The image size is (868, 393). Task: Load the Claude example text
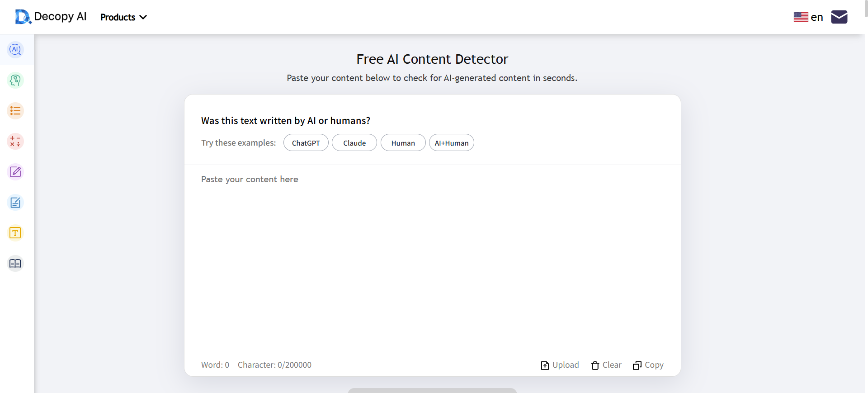pyautogui.click(x=354, y=143)
